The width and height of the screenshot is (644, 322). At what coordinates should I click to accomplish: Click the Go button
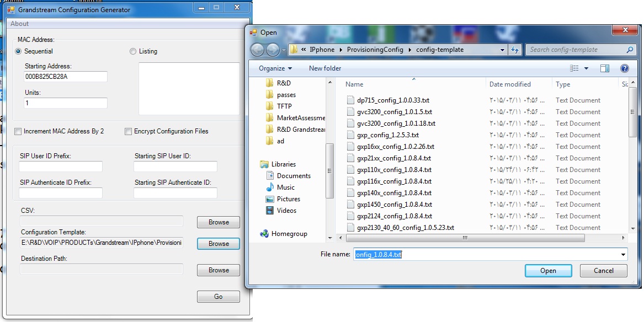219,297
